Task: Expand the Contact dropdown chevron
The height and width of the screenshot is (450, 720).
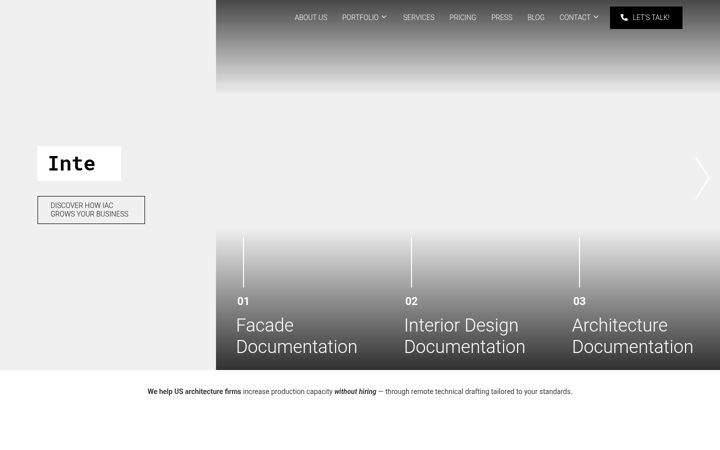Action: click(x=596, y=17)
